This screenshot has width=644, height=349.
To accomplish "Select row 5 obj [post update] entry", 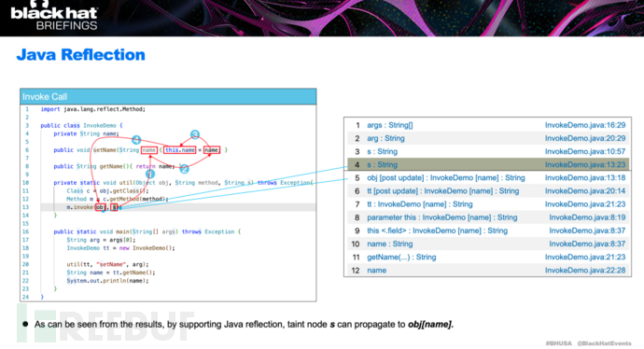I will coord(488,178).
